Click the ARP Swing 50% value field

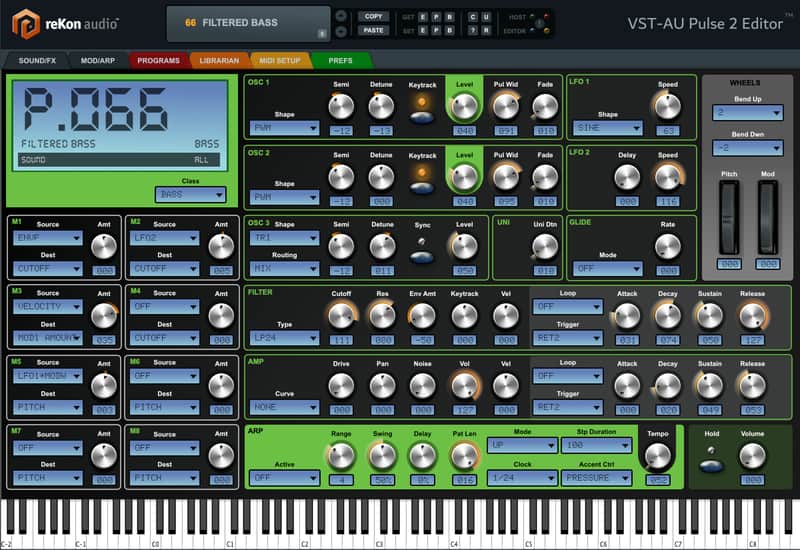[x=382, y=480]
